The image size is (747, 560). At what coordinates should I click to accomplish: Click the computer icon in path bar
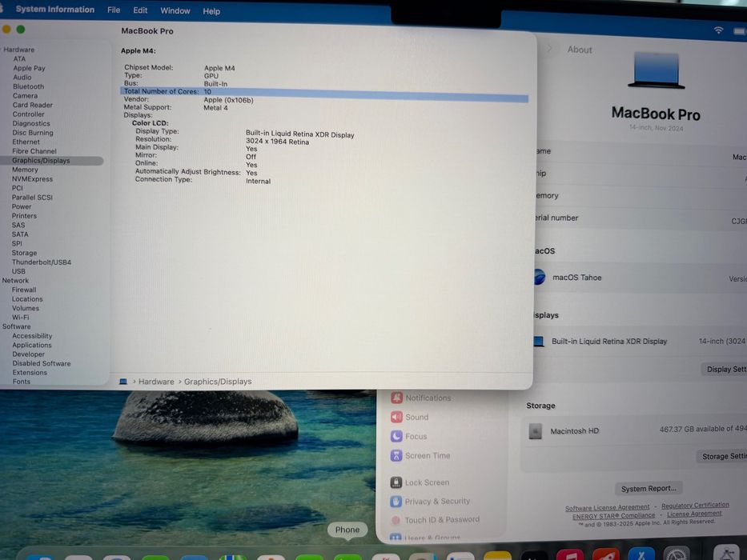coord(123,382)
